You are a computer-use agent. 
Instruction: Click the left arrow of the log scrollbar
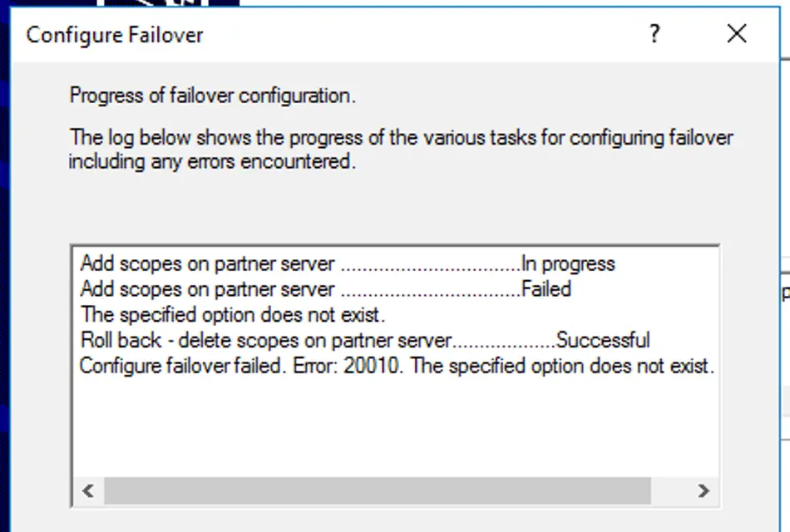[x=88, y=490]
